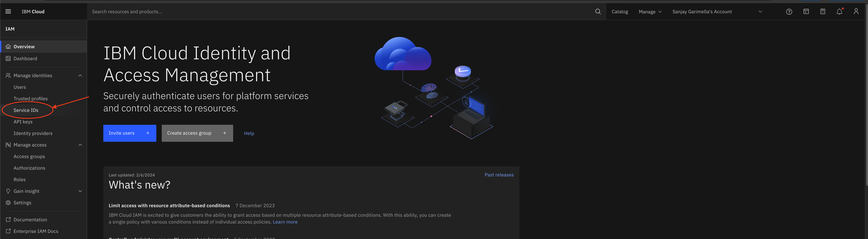Click plus icon on Create access group

click(x=224, y=133)
